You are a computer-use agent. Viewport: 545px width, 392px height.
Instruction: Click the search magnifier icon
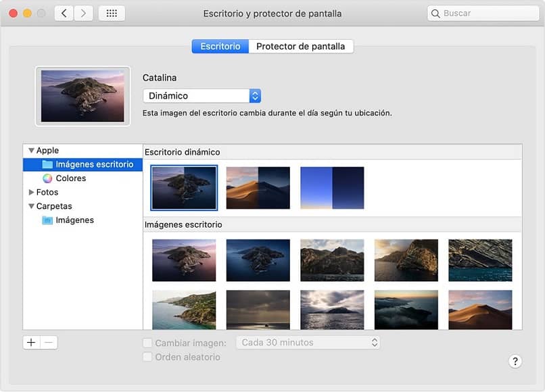[x=435, y=14]
